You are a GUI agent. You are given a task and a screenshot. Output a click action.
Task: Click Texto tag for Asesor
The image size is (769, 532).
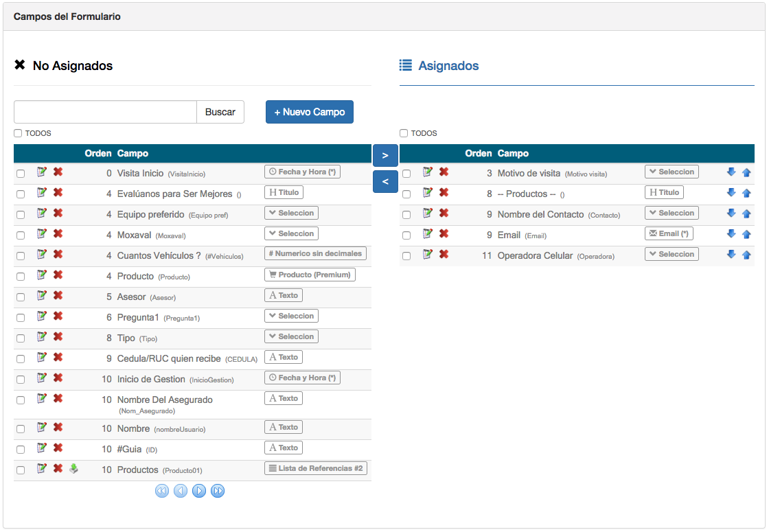pyautogui.click(x=284, y=295)
